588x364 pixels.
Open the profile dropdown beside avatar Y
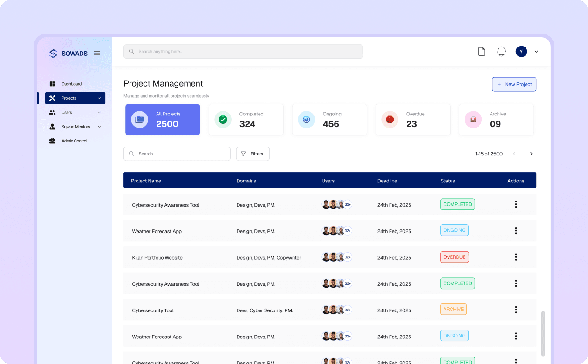(536, 52)
